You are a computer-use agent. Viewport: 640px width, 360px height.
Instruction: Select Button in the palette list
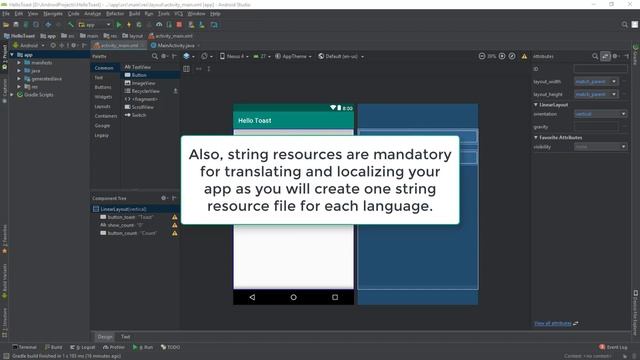pyautogui.click(x=151, y=75)
